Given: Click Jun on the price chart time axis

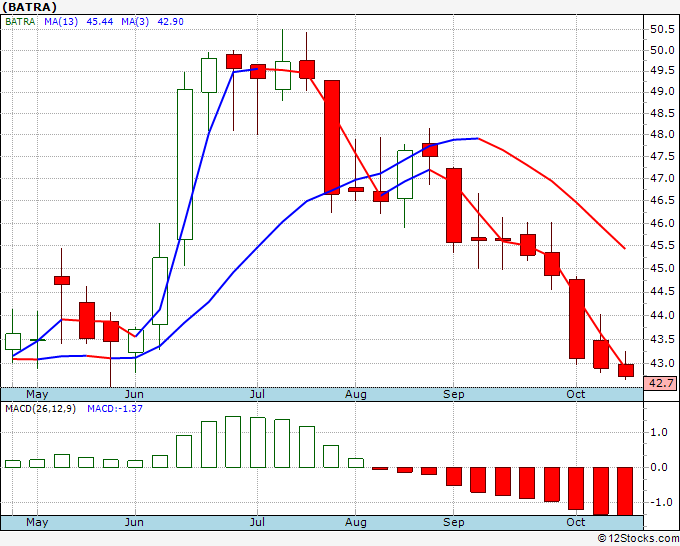Looking at the screenshot, I should (x=134, y=394).
